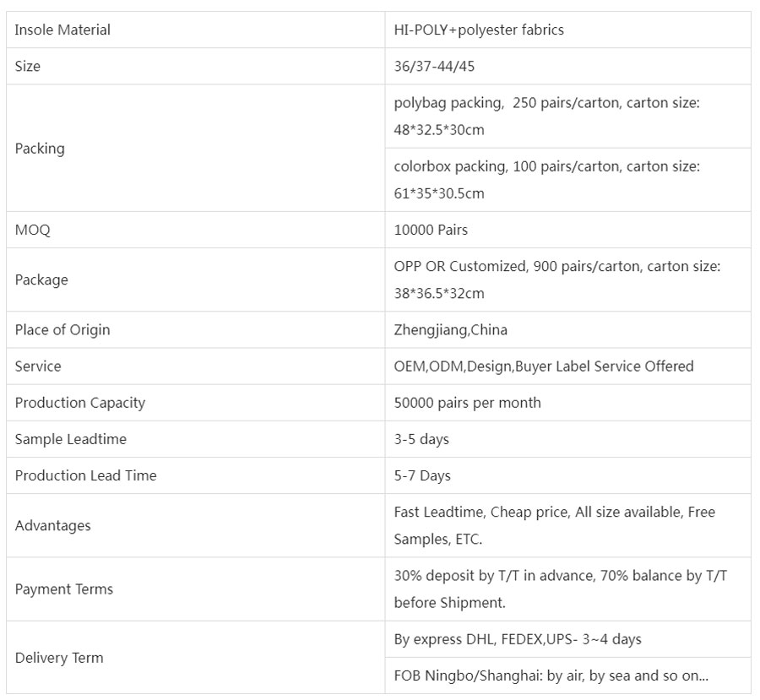The image size is (760, 700).
Task: Click the Insole Material label cell
Action: [x=62, y=30]
